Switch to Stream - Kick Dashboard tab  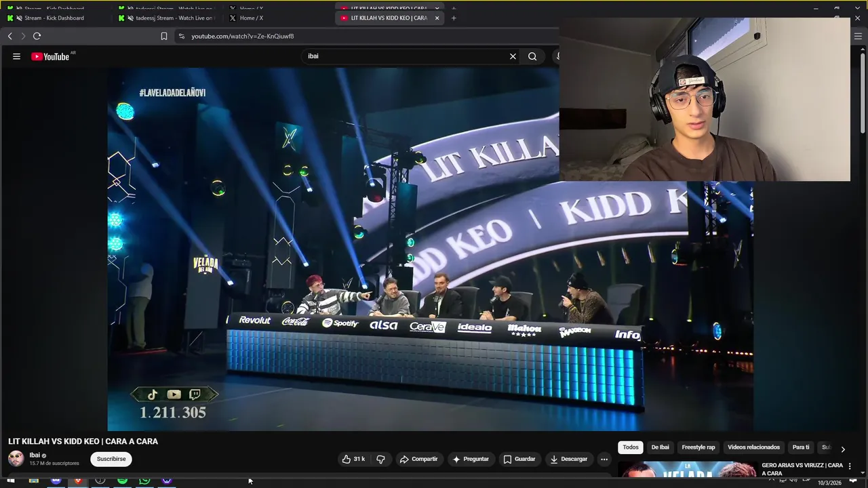coord(54,18)
